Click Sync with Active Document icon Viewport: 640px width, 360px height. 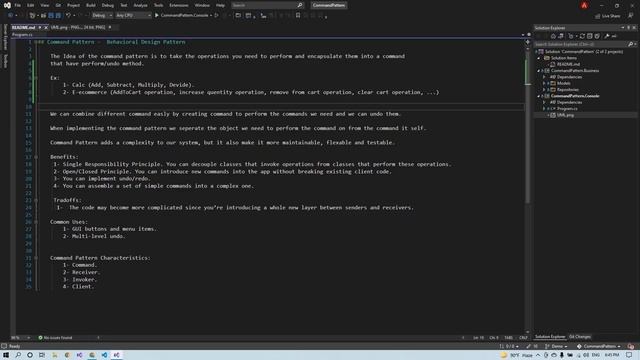[x=582, y=36]
